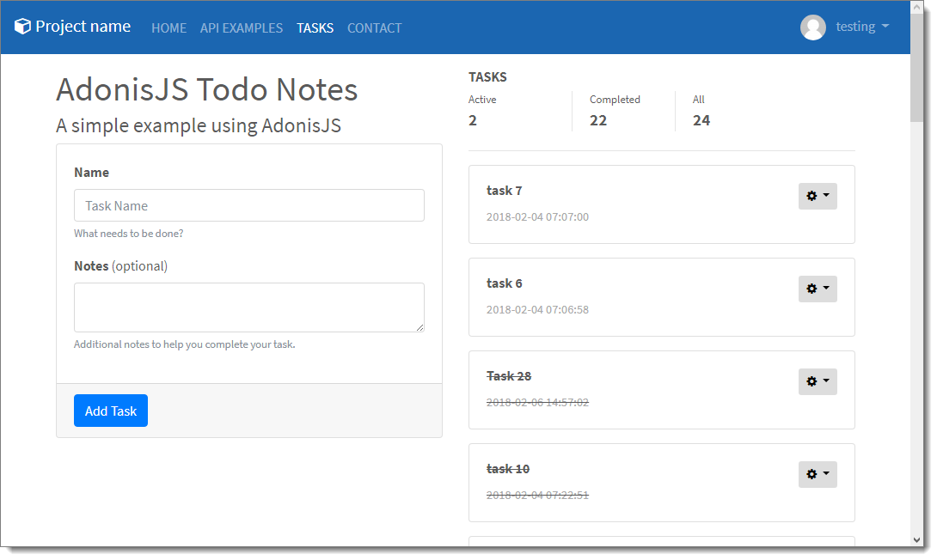Click the 'Active' stat label
This screenshot has height=560, width=937.
(482, 99)
